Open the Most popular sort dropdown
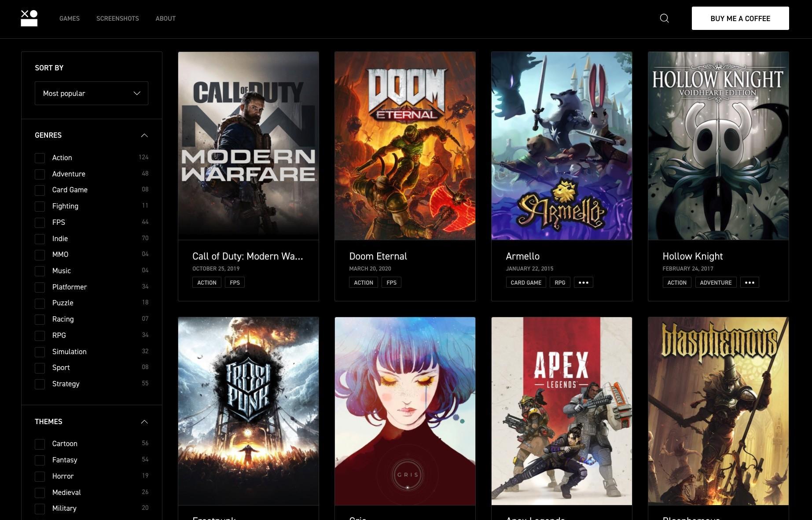This screenshot has width=812, height=520. [x=92, y=93]
